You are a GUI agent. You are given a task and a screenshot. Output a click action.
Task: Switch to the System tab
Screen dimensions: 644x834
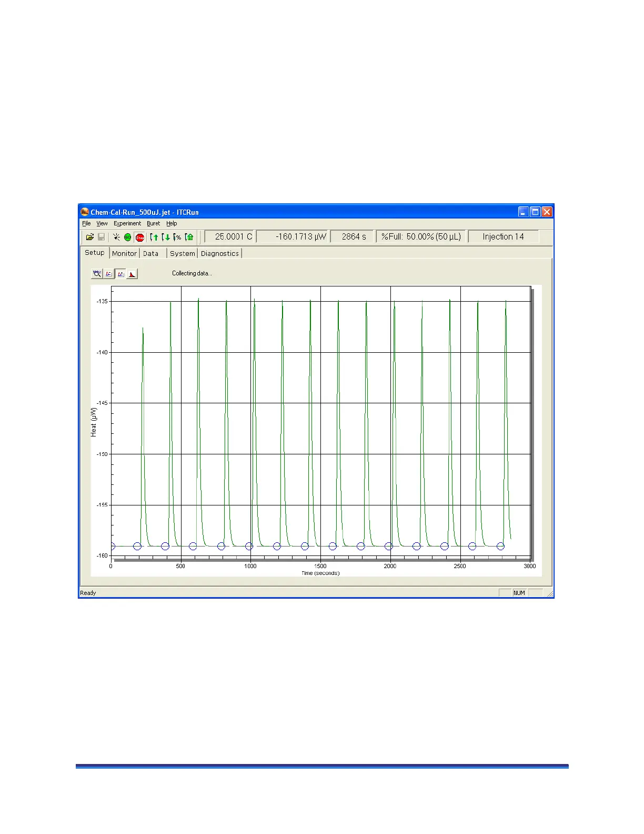pyautogui.click(x=183, y=254)
